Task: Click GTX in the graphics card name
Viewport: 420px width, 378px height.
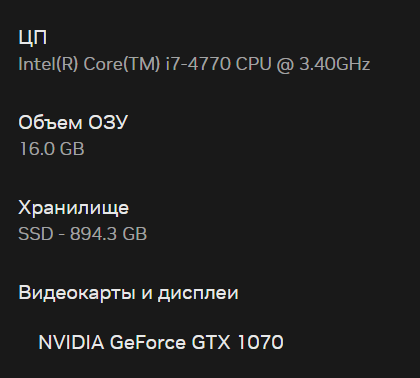Action: tap(211, 342)
